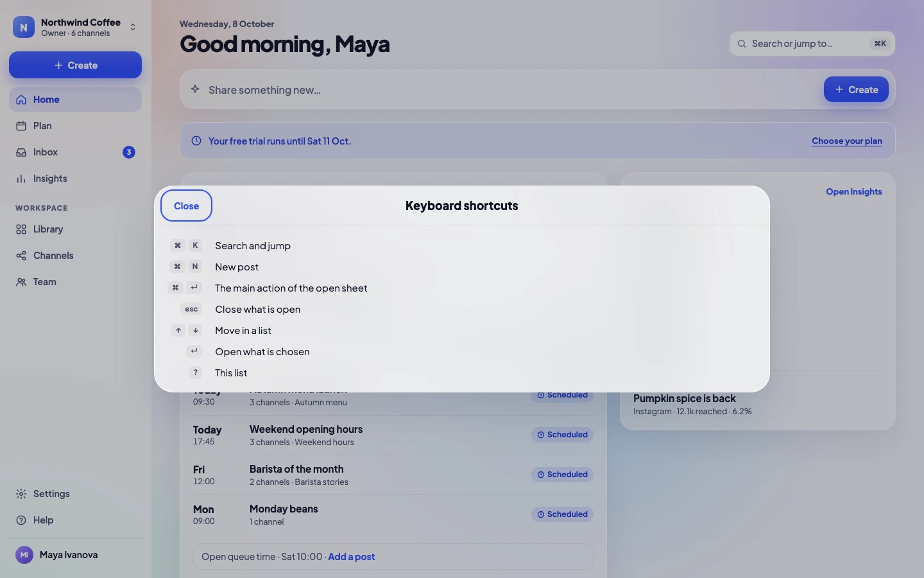Expand the Northwind Coffee workspace switcher
The width and height of the screenshot is (924, 578).
pos(75,27)
